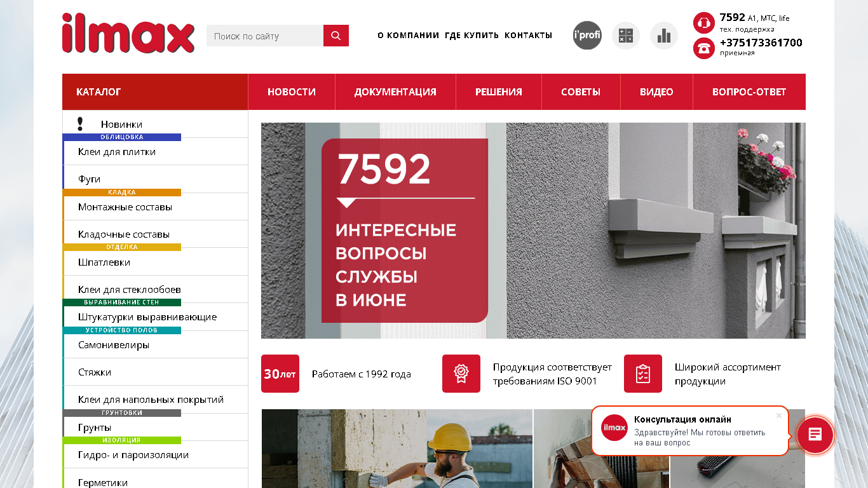
Task: Go to the НОВОСТИ menu item
Action: [x=292, y=91]
